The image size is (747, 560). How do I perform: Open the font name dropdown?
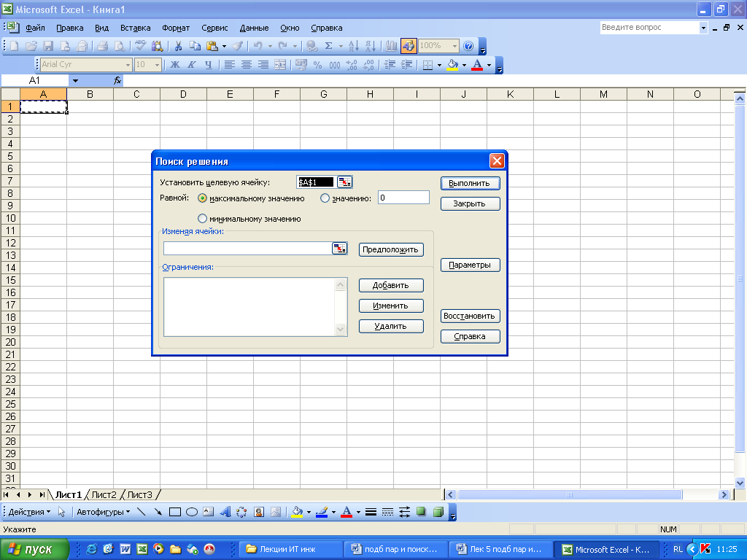(128, 65)
